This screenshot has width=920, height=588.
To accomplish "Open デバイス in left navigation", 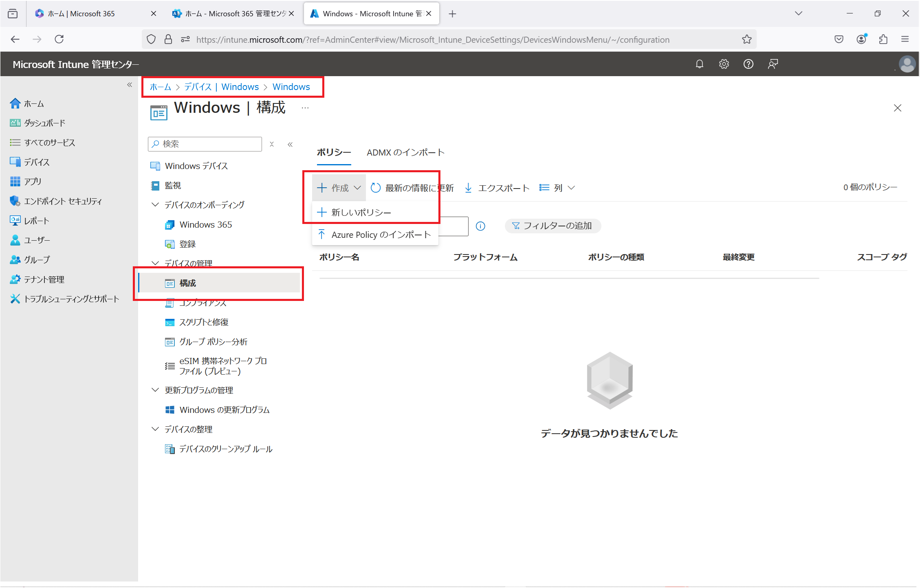I will (x=30, y=162).
